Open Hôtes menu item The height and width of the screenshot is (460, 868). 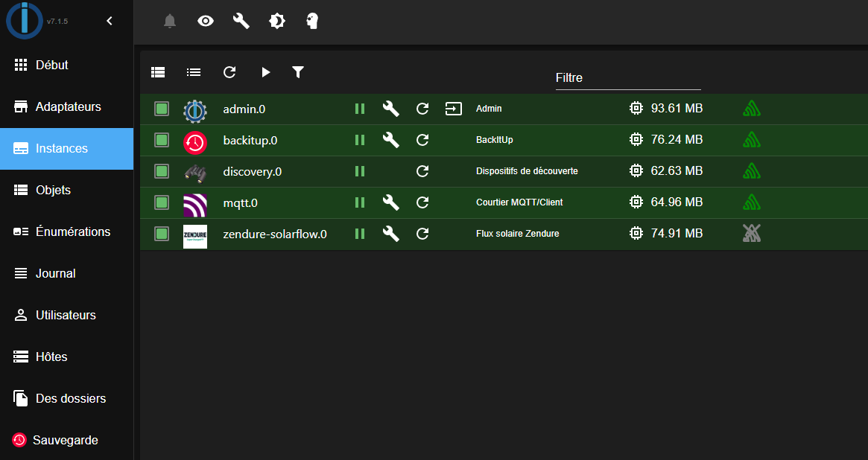coord(66,357)
